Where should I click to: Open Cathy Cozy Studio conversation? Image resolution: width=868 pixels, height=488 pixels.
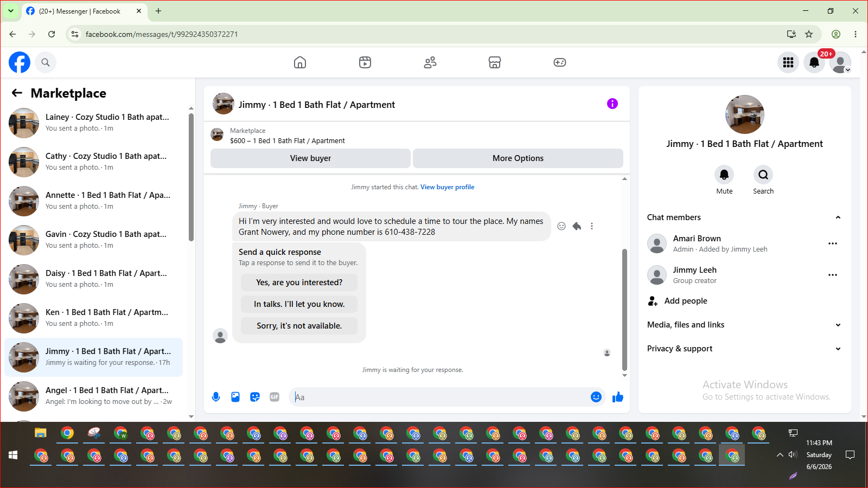point(94,162)
